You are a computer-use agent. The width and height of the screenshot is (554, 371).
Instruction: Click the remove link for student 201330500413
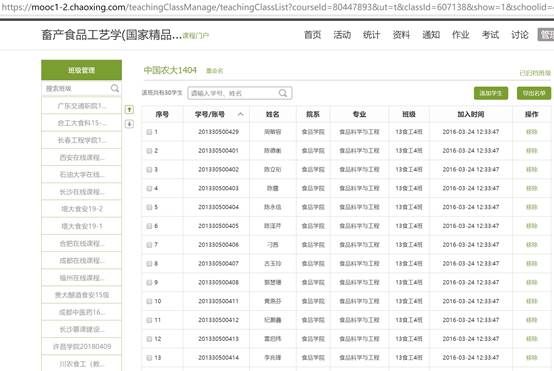tap(531, 339)
